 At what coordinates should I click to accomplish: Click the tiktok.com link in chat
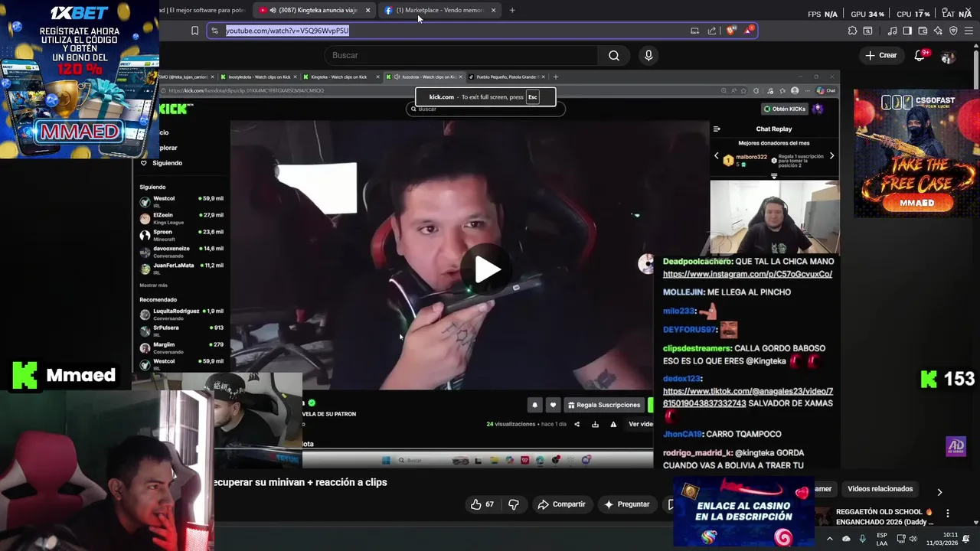[x=747, y=397]
